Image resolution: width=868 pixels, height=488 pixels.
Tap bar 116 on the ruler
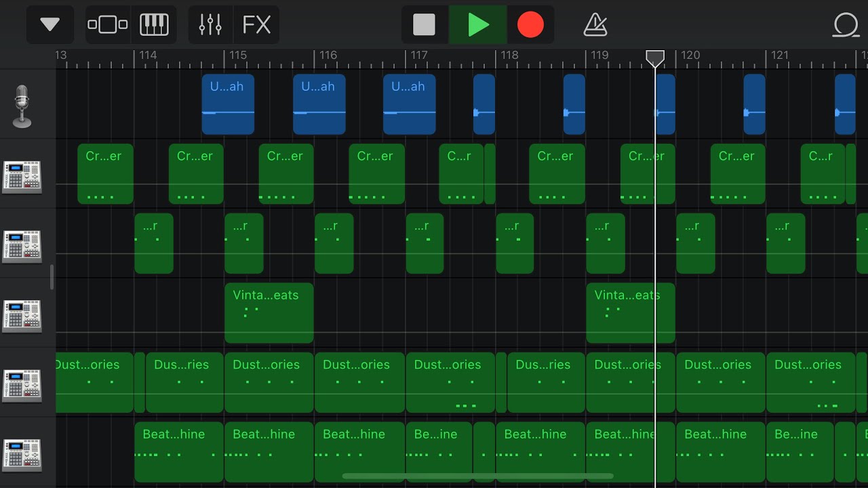[328, 56]
